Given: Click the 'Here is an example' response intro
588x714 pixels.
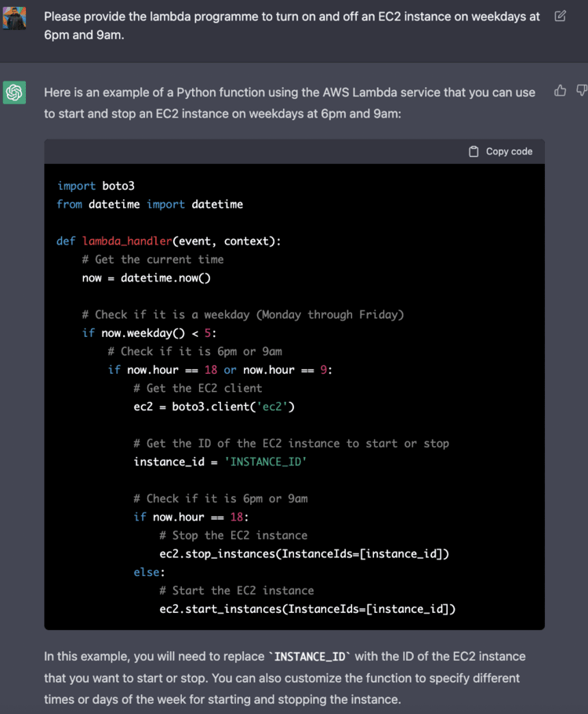Looking at the screenshot, I should tap(289, 103).
